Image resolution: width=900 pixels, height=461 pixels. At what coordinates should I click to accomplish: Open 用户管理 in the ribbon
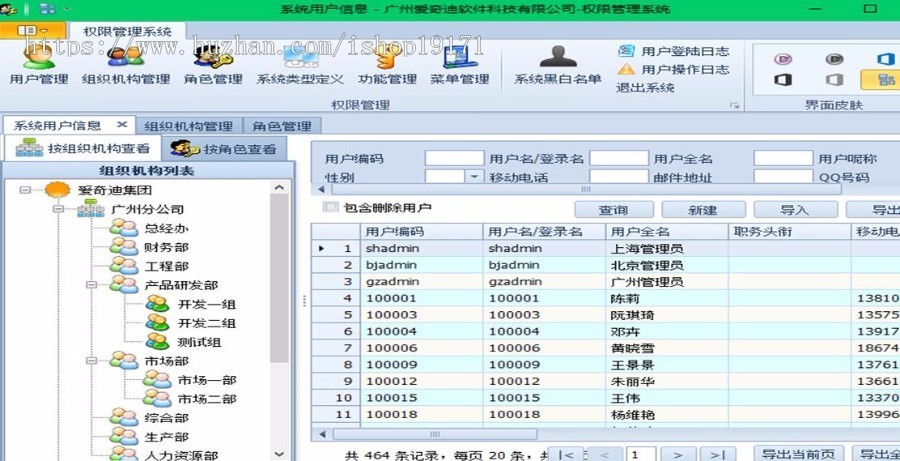(39, 64)
